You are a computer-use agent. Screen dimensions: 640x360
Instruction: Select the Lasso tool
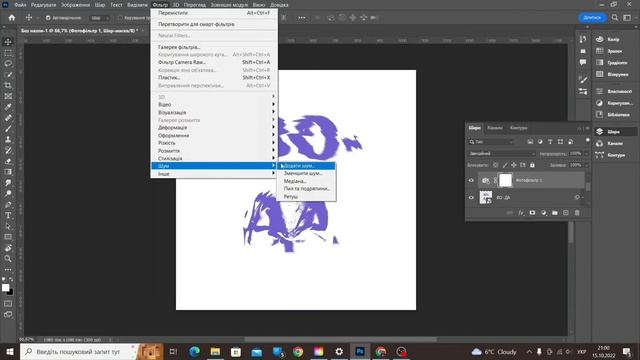point(8,64)
